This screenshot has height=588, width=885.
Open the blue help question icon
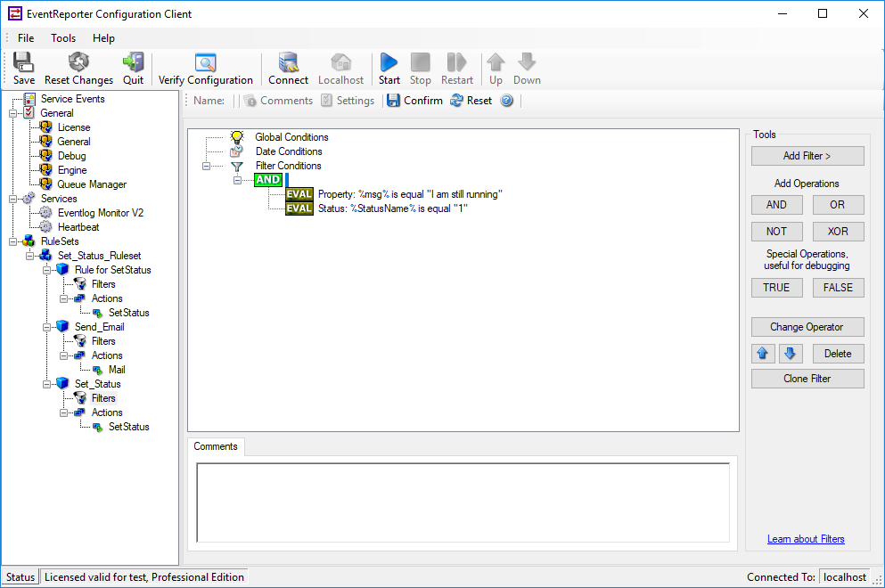point(507,101)
